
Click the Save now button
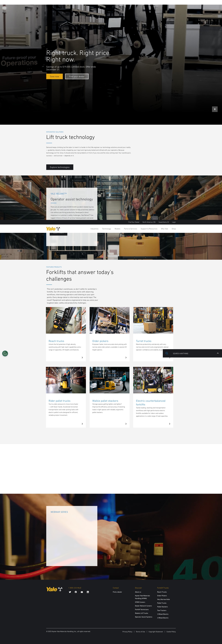[54, 77]
